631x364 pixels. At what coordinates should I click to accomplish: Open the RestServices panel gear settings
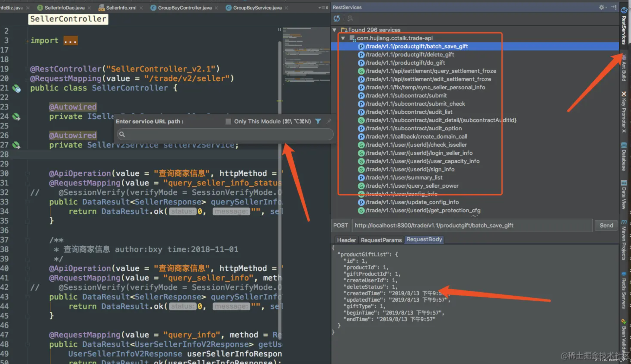(x=601, y=7)
